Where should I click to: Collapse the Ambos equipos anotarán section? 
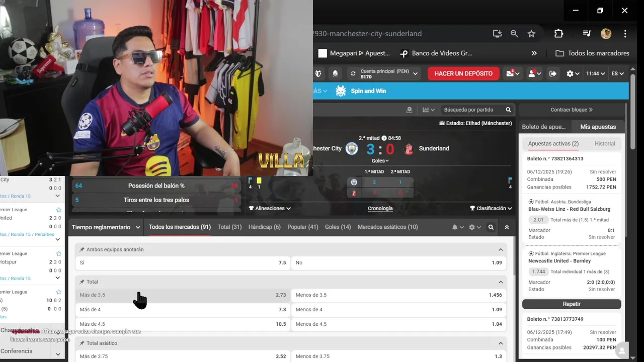point(501,250)
